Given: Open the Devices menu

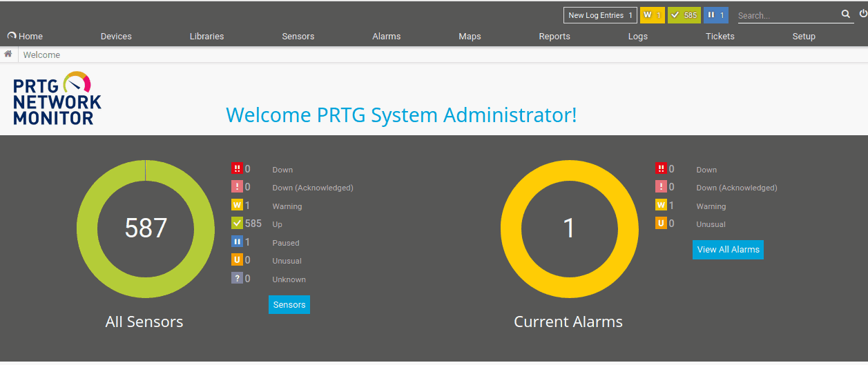Looking at the screenshot, I should [x=116, y=36].
